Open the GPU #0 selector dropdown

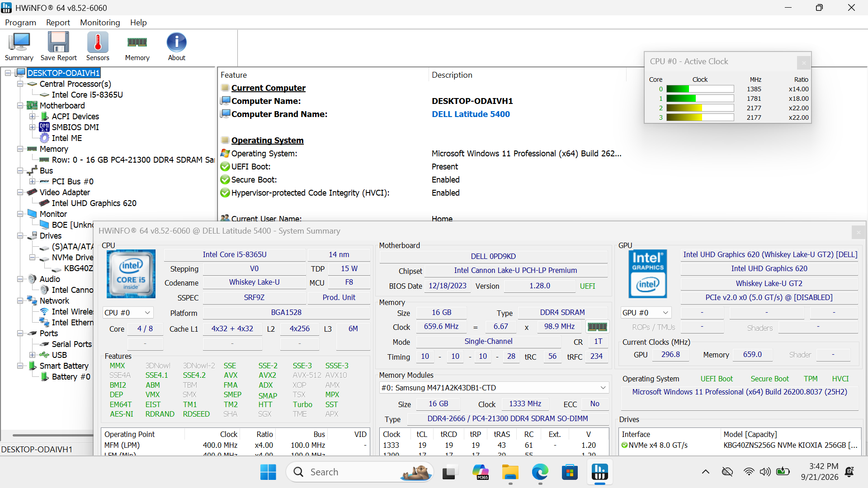point(646,313)
